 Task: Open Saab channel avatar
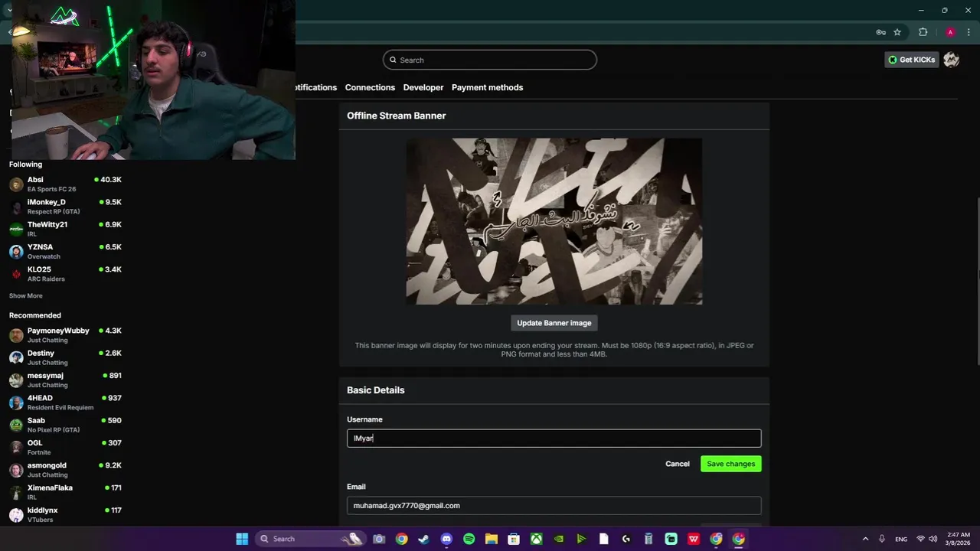pos(16,425)
